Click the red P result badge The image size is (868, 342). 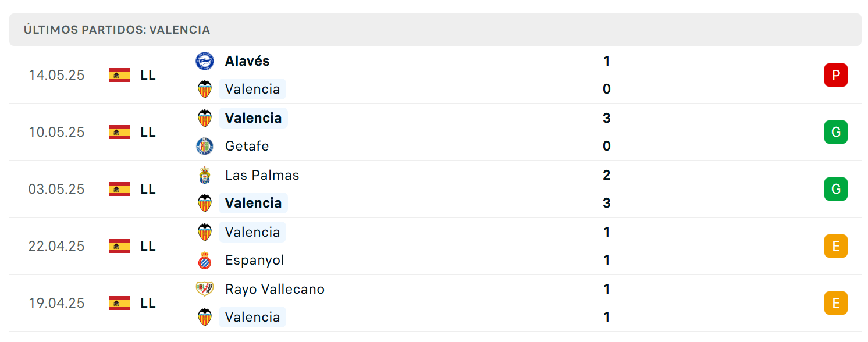(836, 75)
